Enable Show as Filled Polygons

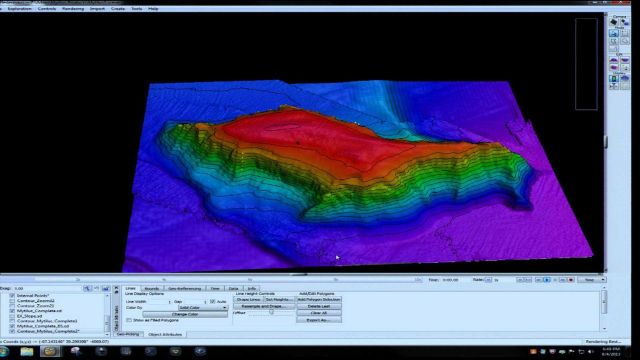point(129,320)
